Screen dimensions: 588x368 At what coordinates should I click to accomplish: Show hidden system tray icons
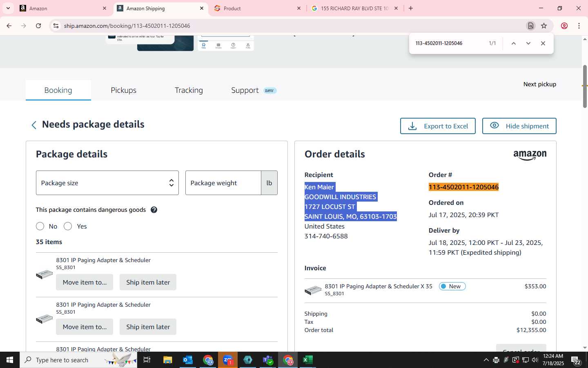tap(486, 360)
